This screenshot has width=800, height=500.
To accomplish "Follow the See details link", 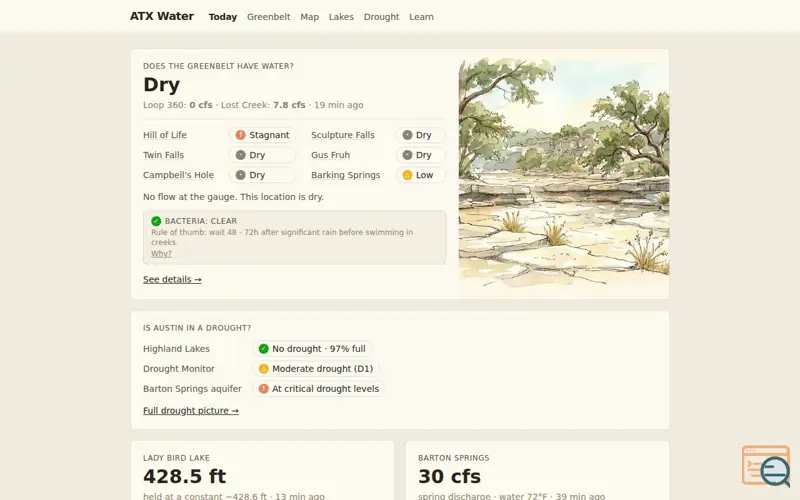I will [172, 279].
